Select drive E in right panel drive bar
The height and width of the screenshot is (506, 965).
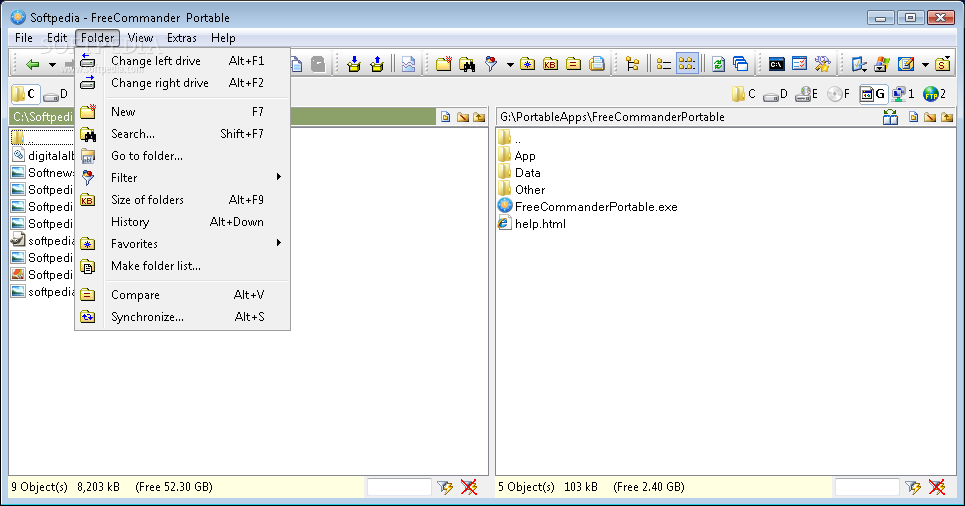(x=807, y=94)
